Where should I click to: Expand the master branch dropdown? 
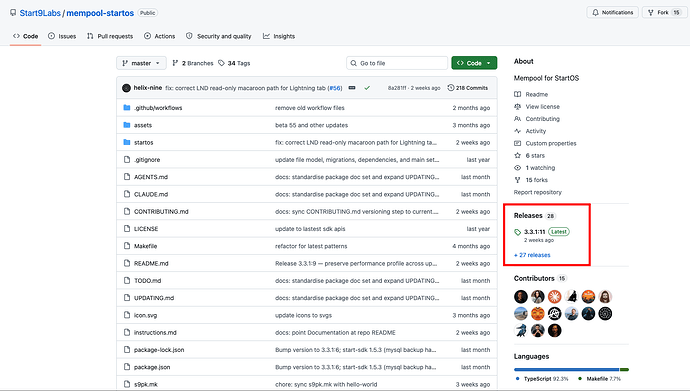[x=141, y=63]
